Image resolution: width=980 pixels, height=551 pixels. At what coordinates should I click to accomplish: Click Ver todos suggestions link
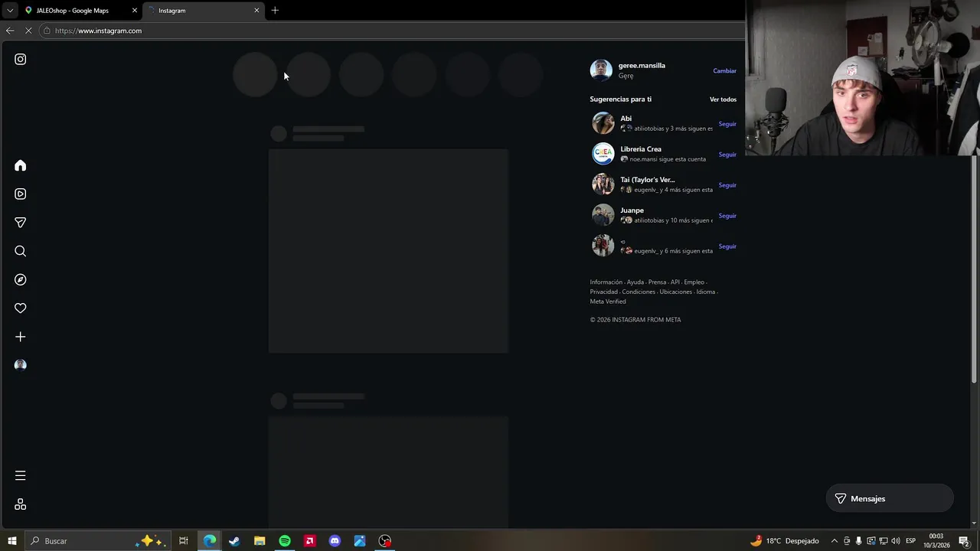point(723,99)
